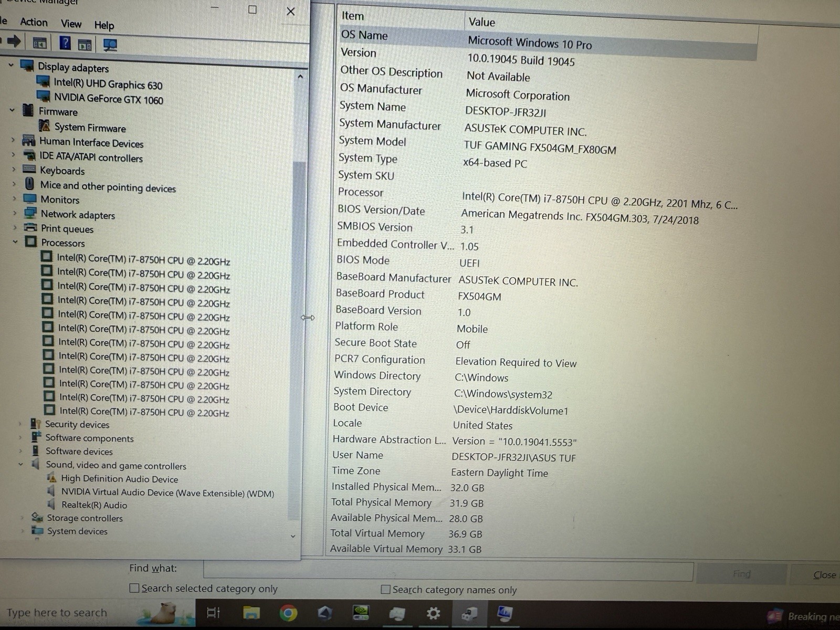840x630 pixels.
Task: Click the Find button
Action: coord(741,574)
